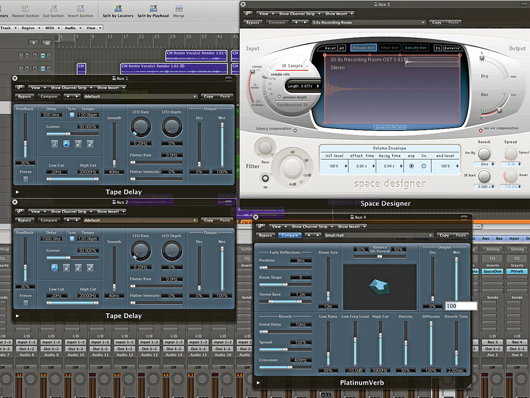Click Bypass button in Aux 1
The width and height of the screenshot is (530, 398).
(x=24, y=96)
